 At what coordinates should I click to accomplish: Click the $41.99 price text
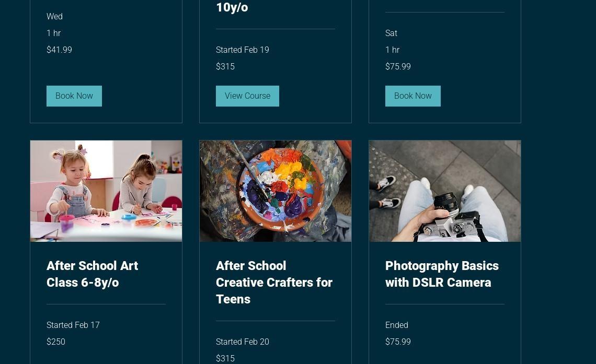59,50
